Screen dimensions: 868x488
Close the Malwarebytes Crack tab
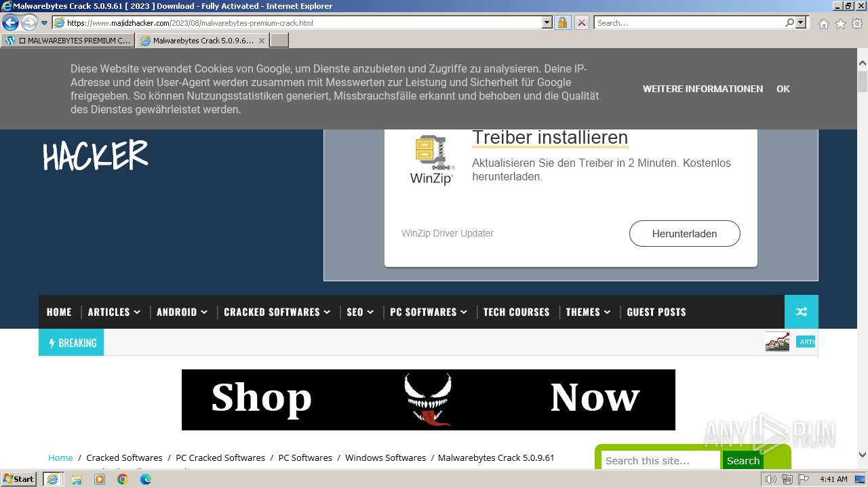[x=262, y=41]
